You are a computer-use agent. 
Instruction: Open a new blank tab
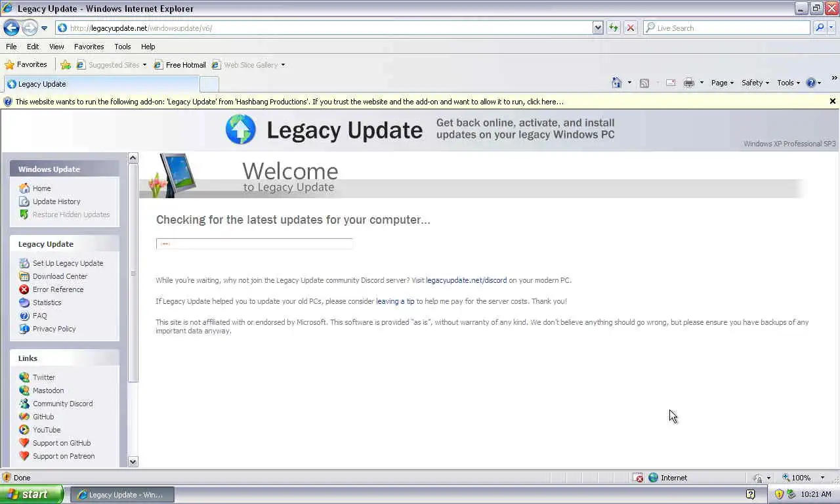[x=209, y=84]
